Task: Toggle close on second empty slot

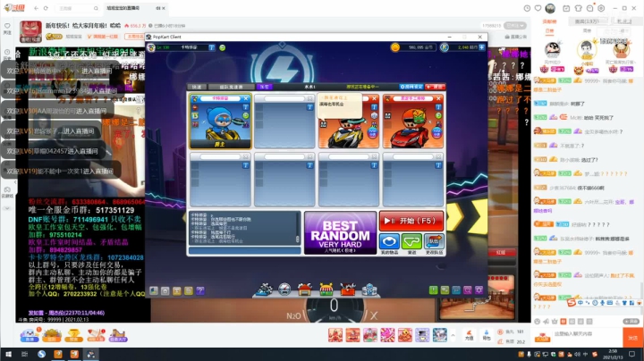Action: [x=310, y=98]
